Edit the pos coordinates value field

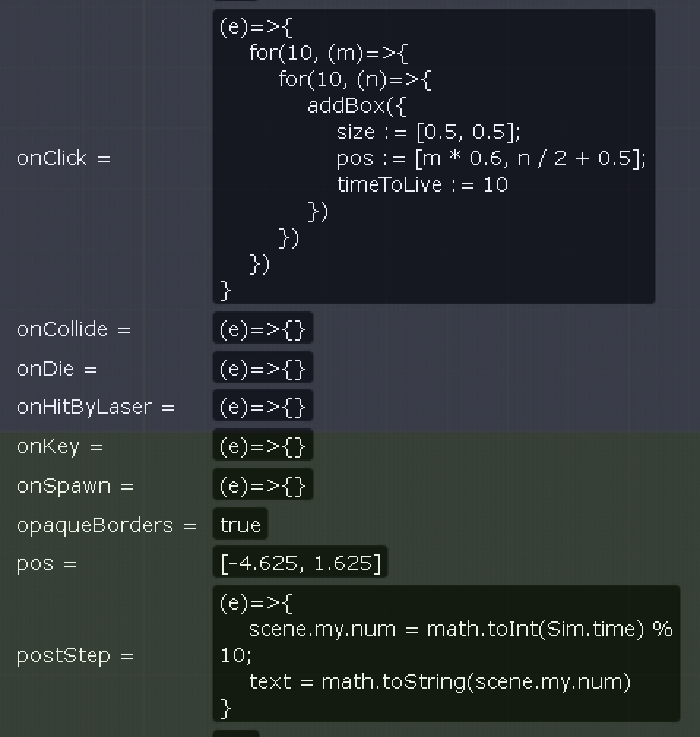pyautogui.click(x=300, y=564)
